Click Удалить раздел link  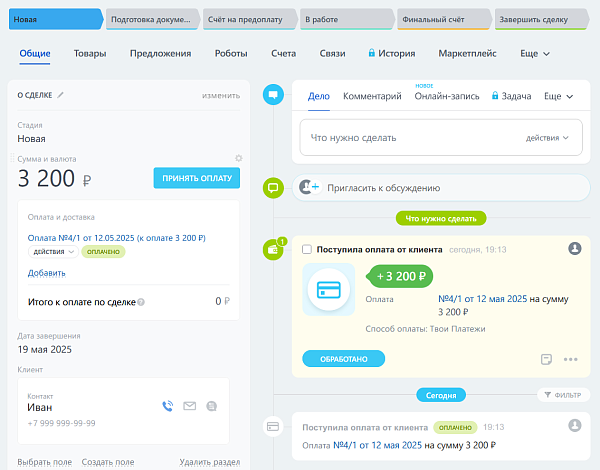(x=210, y=462)
